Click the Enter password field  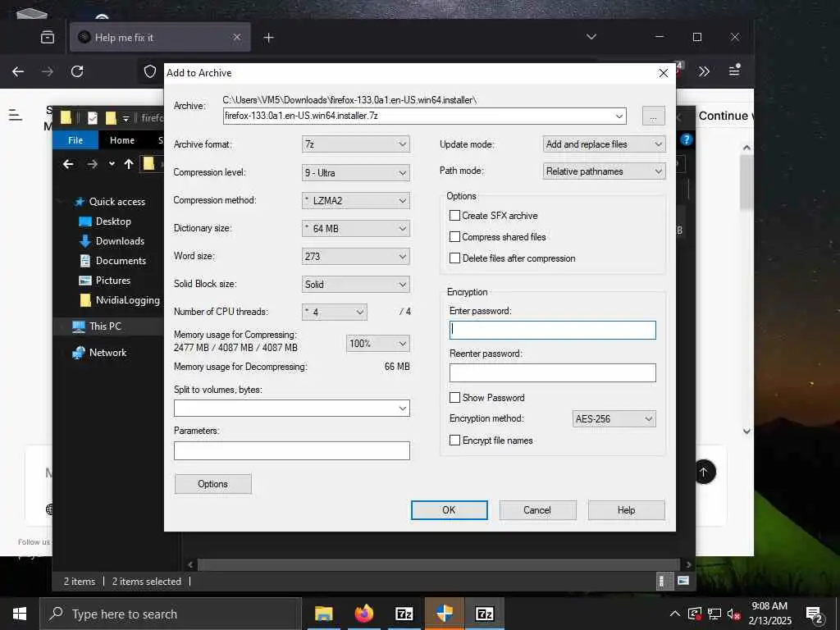click(552, 330)
